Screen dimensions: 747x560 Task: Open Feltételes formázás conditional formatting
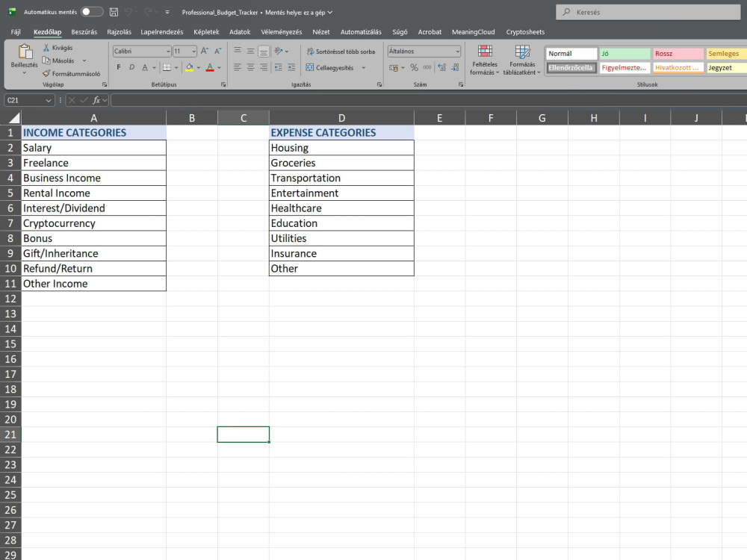485,60
